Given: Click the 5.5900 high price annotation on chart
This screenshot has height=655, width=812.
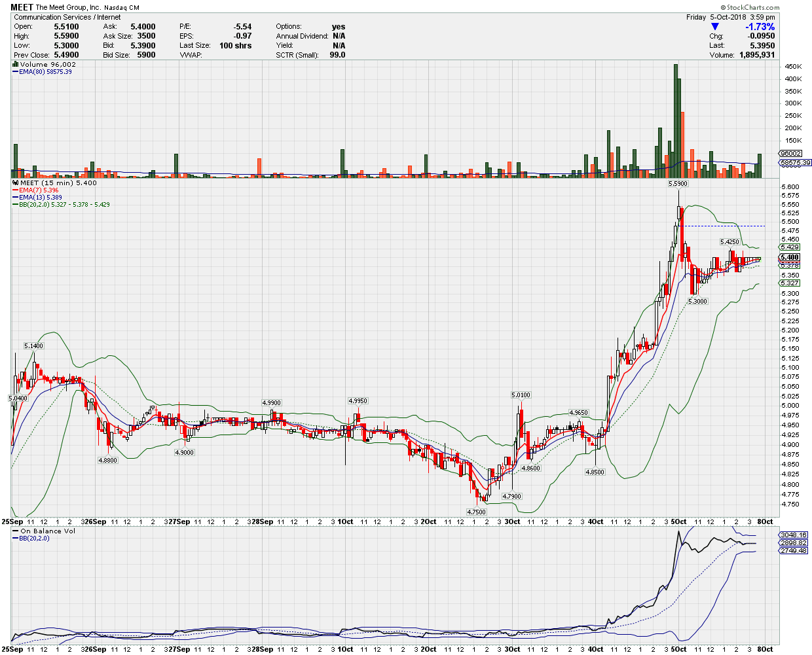Looking at the screenshot, I should pyautogui.click(x=678, y=184).
